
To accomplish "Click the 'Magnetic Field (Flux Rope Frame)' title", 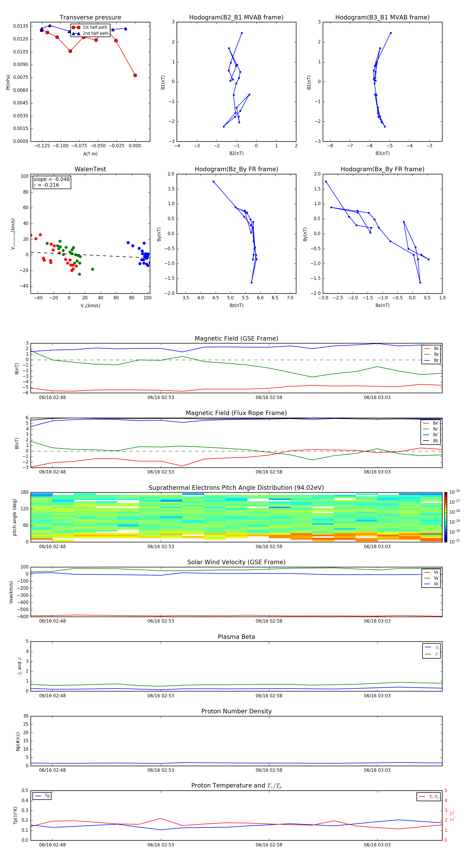I will 236,413.
